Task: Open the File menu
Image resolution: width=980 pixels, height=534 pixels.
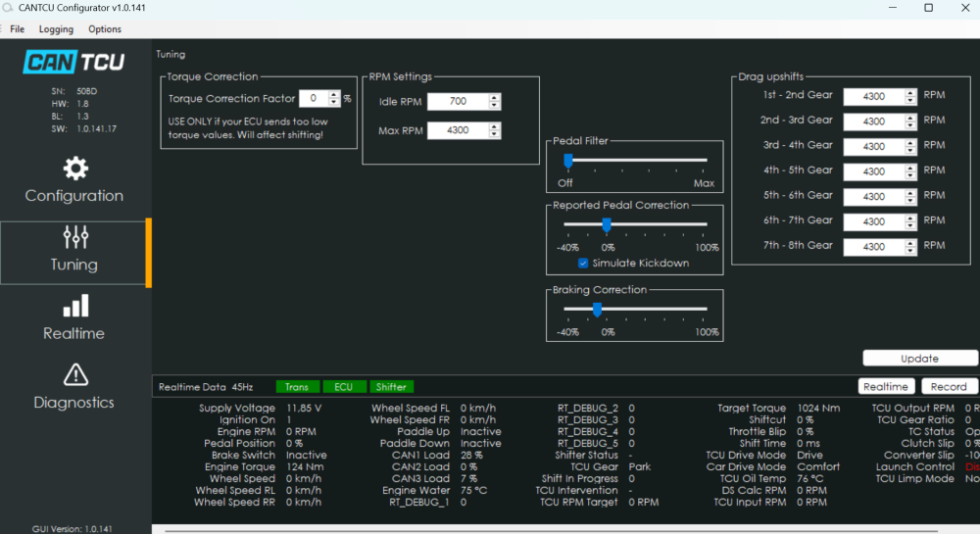Action: [18, 29]
